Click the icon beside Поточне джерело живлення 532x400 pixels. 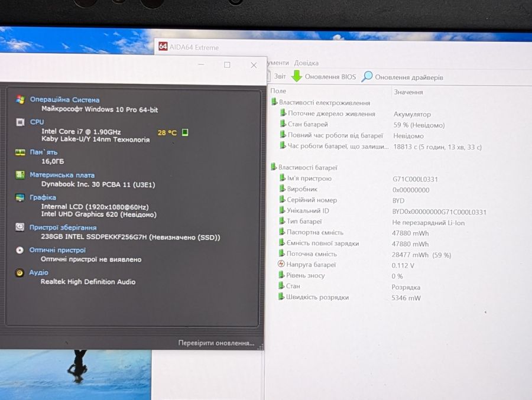[283, 113]
